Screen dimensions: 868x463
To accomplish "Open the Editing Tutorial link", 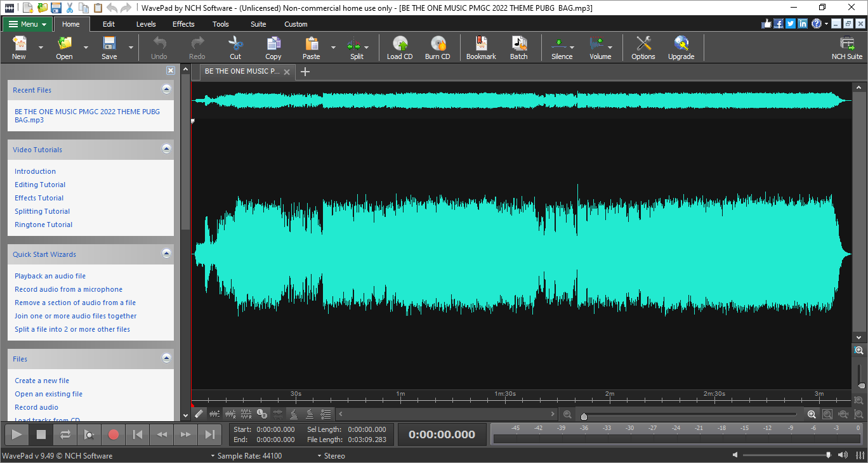I will point(40,185).
